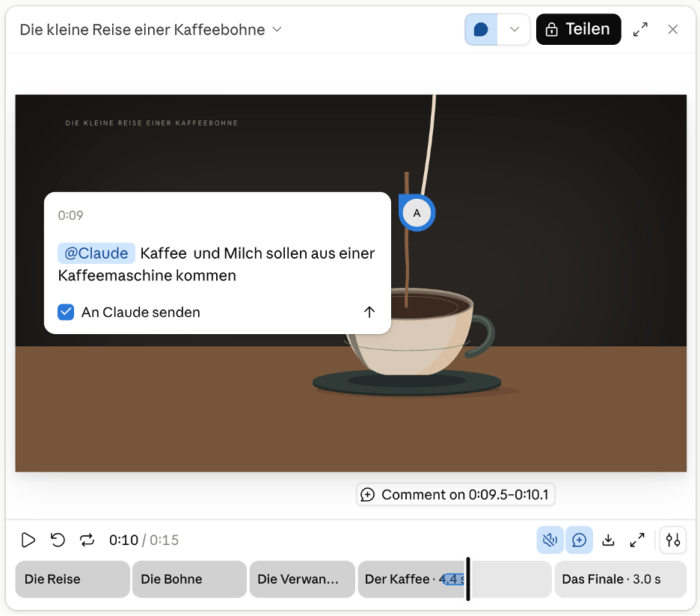700x616 pixels.
Task: Uncheck the An Claude senden checkbox
Action: 66,312
